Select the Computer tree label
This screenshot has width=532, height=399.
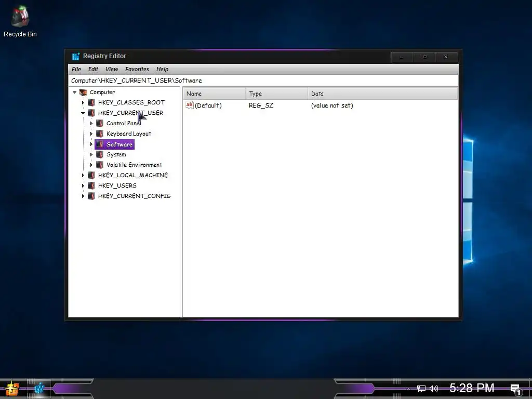tap(102, 92)
